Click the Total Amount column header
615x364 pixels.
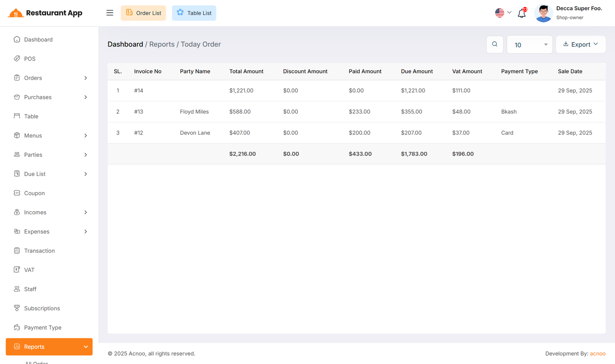pyautogui.click(x=246, y=71)
